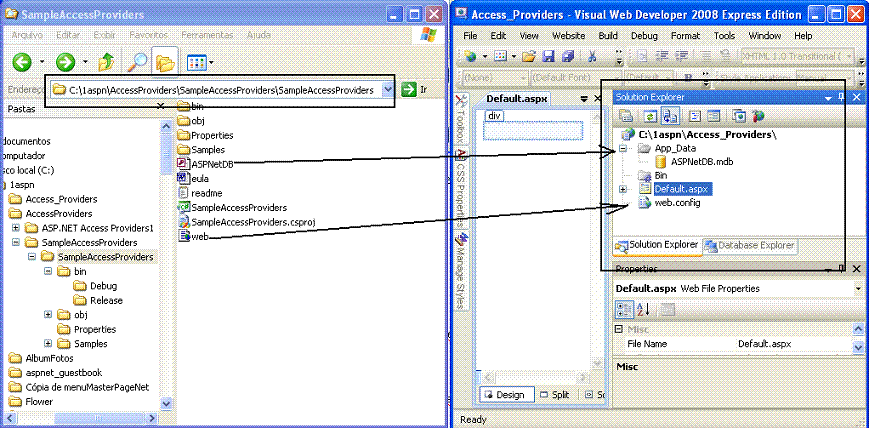This screenshot has height=428, width=869.
Task: Toggle the Folders pane button in Explorer
Action: tap(165, 62)
